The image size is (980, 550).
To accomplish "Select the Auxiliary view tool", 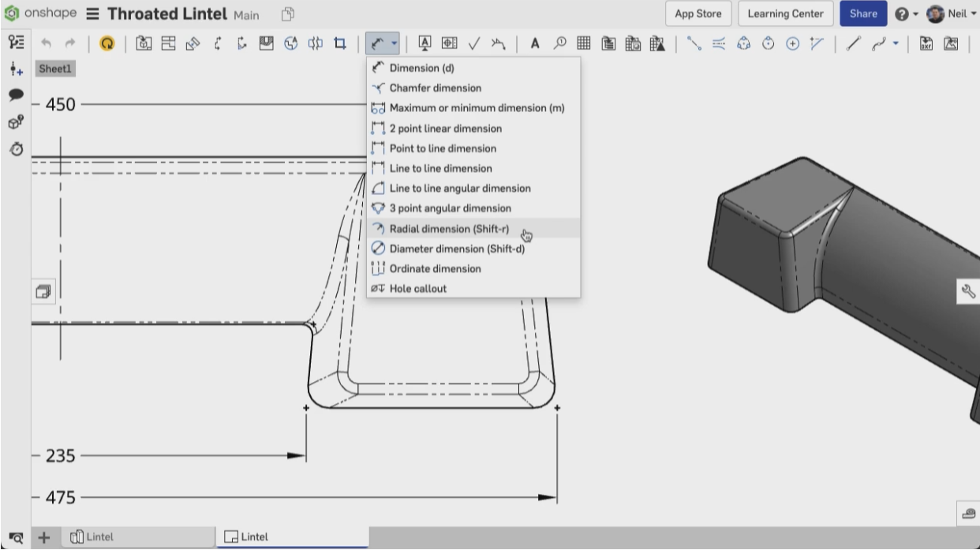I will [193, 43].
